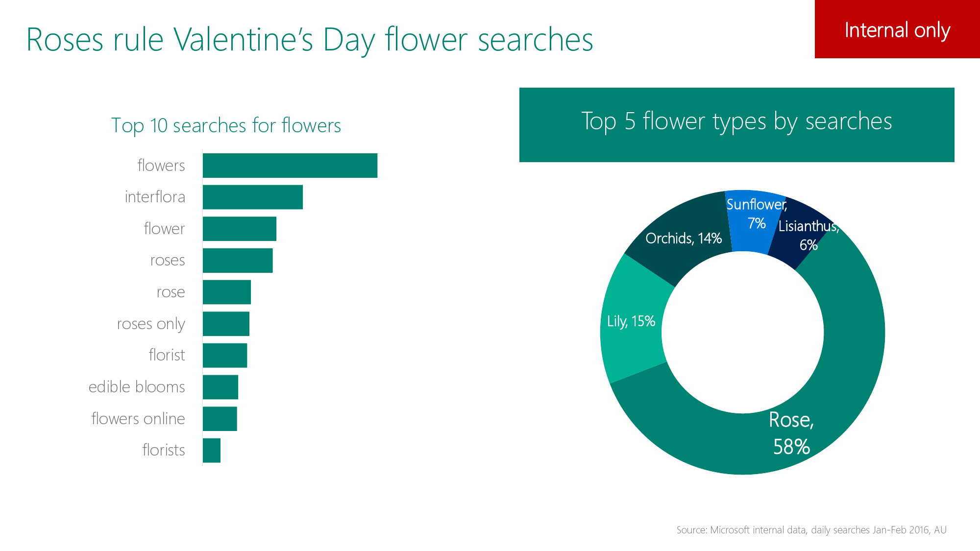The image size is (980, 551).
Task: Click the source footnote text
Action: click(811, 530)
